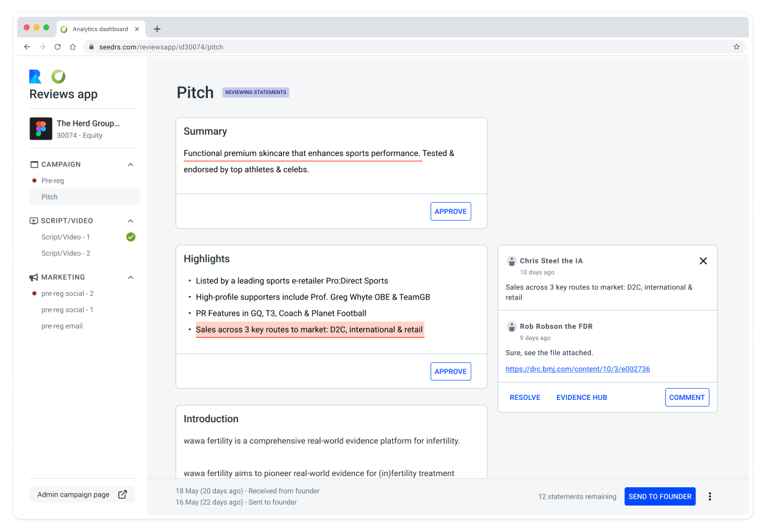Click SEND TO FOUNDER button
The image size is (766, 532).
[x=660, y=496]
